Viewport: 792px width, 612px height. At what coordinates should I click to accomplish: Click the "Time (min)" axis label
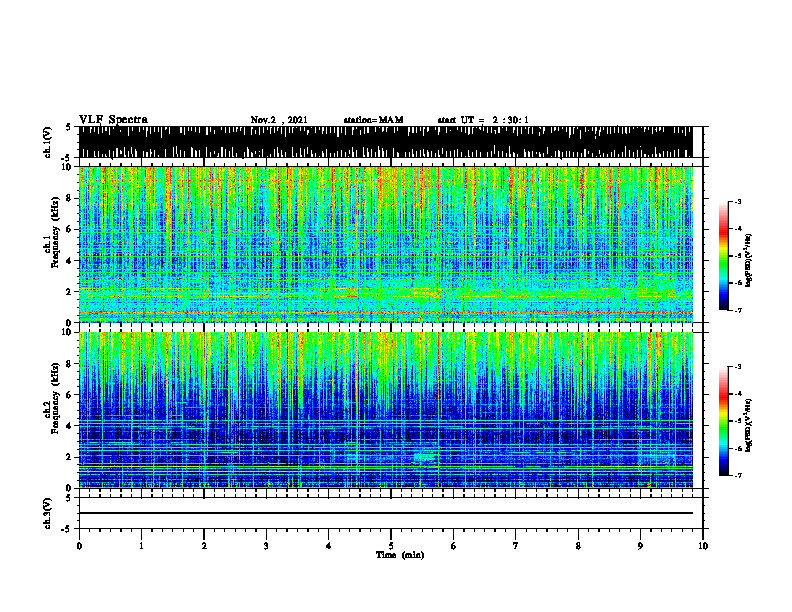[400, 555]
